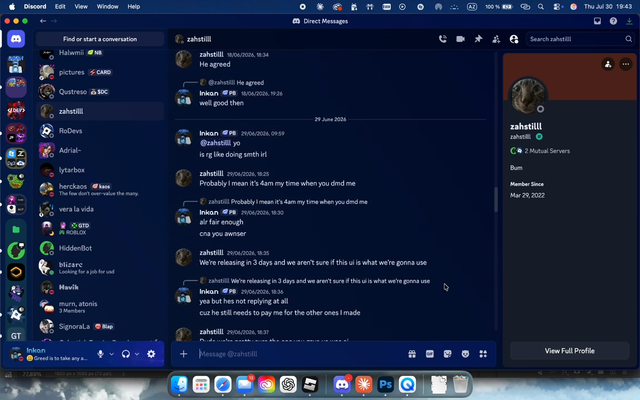Screen dimensions: 640x400
Task: Open microphone input options dropdown
Action: tap(111, 354)
